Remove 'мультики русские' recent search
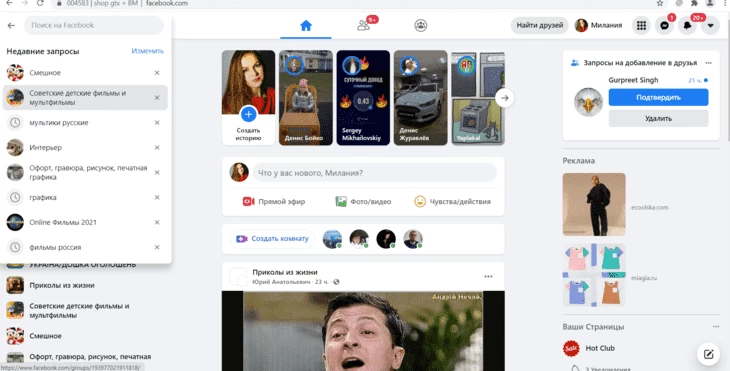730x371 pixels. 157,122
